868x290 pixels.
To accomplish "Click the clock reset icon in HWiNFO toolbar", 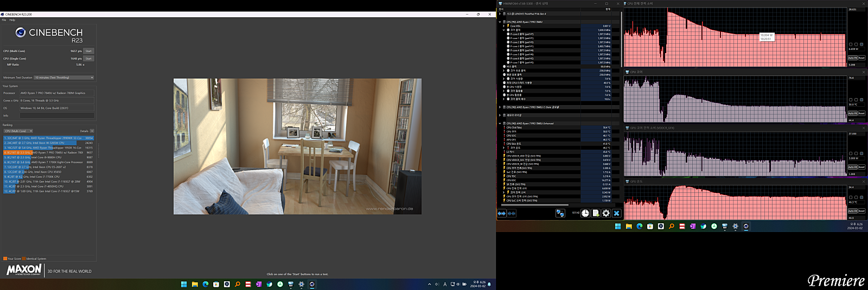I will (585, 214).
